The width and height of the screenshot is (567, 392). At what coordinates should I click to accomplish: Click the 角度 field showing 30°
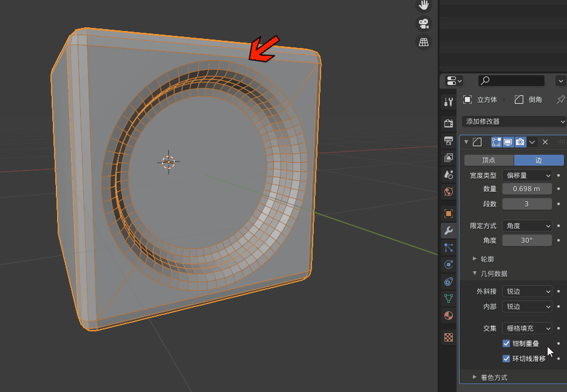click(x=527, y=240)
